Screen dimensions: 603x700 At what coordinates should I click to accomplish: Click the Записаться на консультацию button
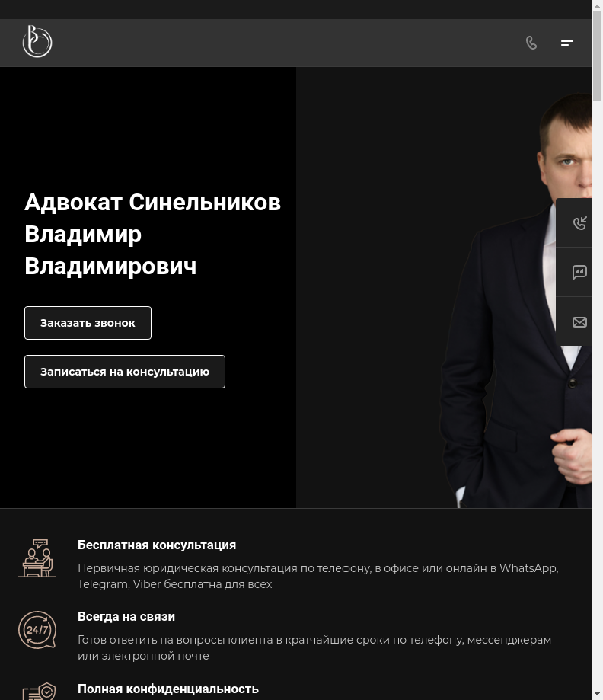[x=125, y=372]
